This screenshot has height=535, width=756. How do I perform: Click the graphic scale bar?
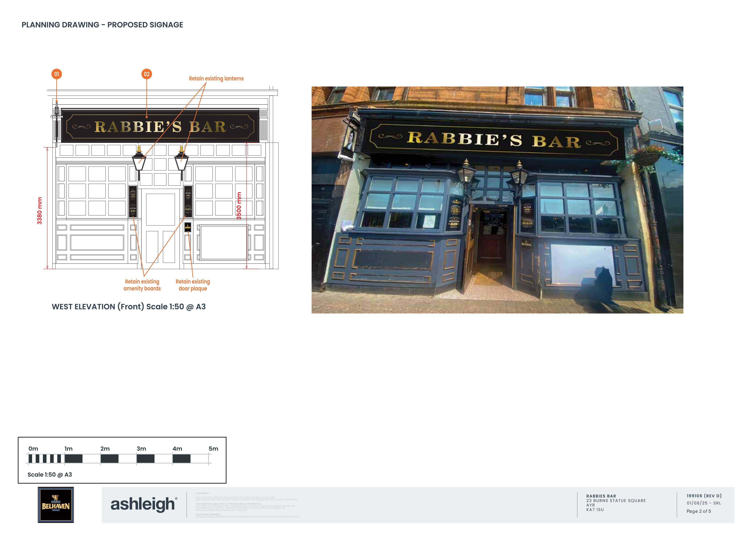coord(118,459)
